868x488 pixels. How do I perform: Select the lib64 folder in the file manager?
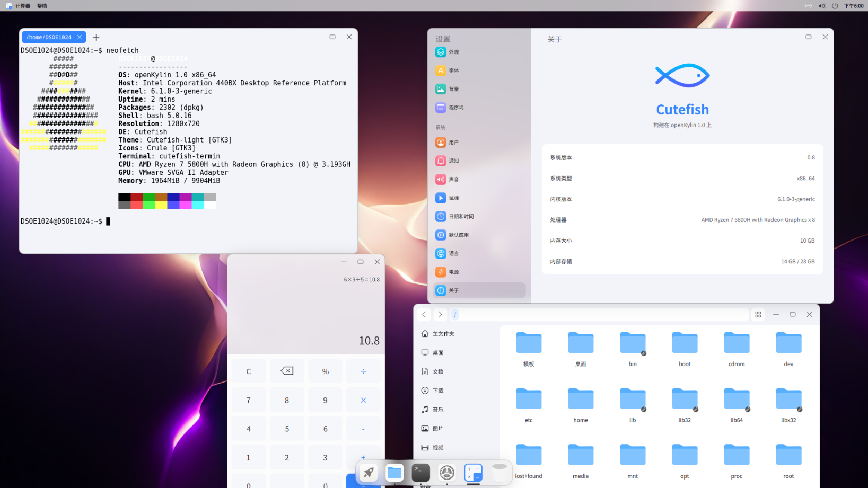pyautogui.click(x=737, y=405)
